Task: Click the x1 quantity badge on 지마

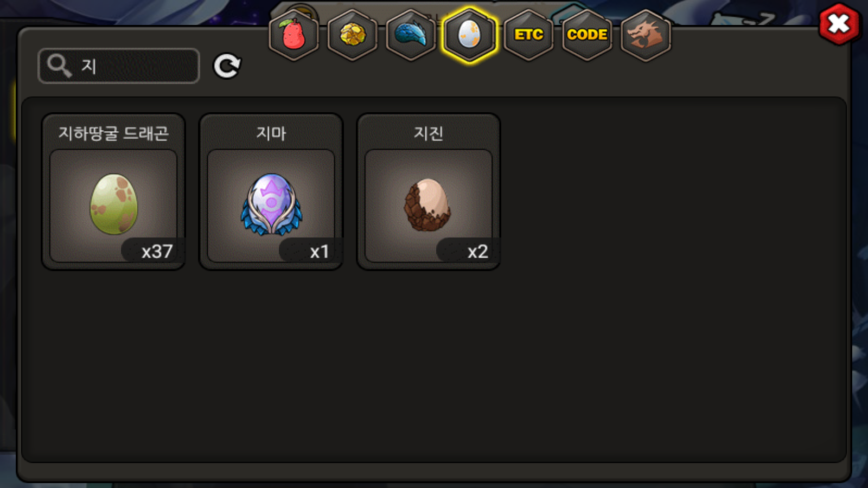Action: (x=311, y=251)
